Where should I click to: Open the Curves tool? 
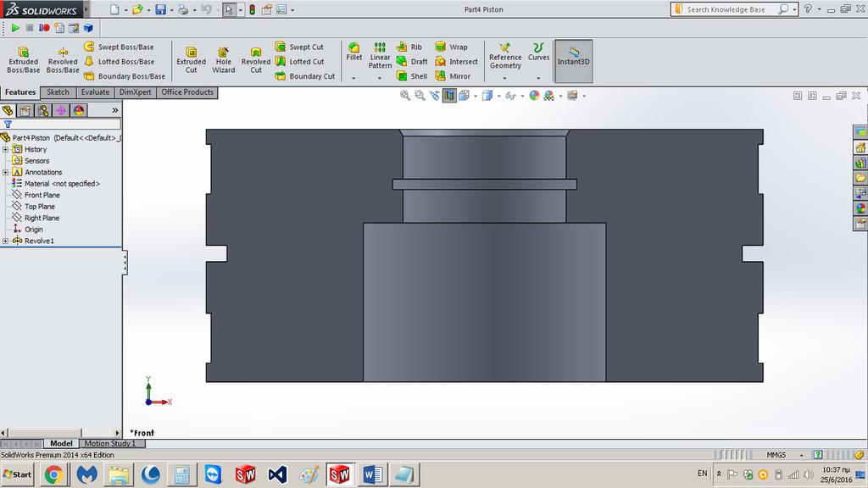[538, 52]
